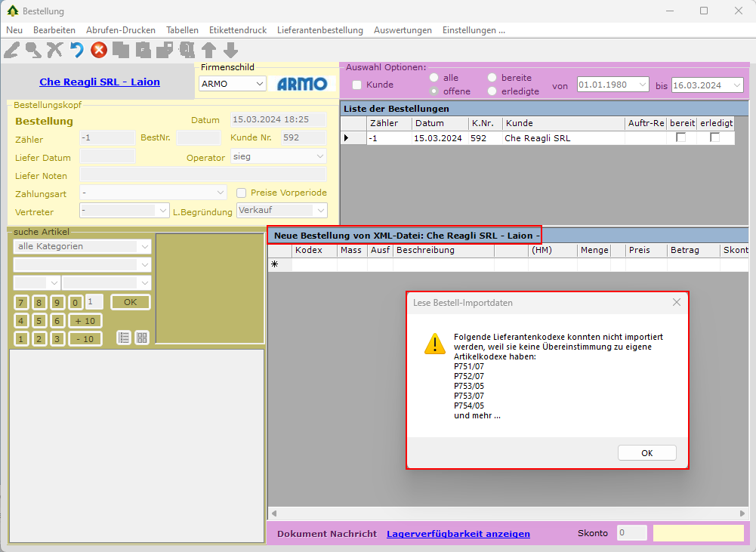Click the blue undo arrow in toolbar

[x=76, y=50]
